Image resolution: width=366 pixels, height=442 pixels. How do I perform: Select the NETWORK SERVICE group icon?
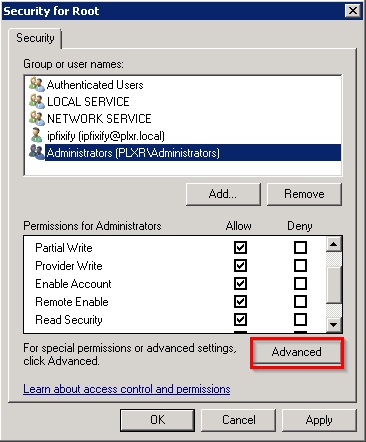click(x=37, y=119)
